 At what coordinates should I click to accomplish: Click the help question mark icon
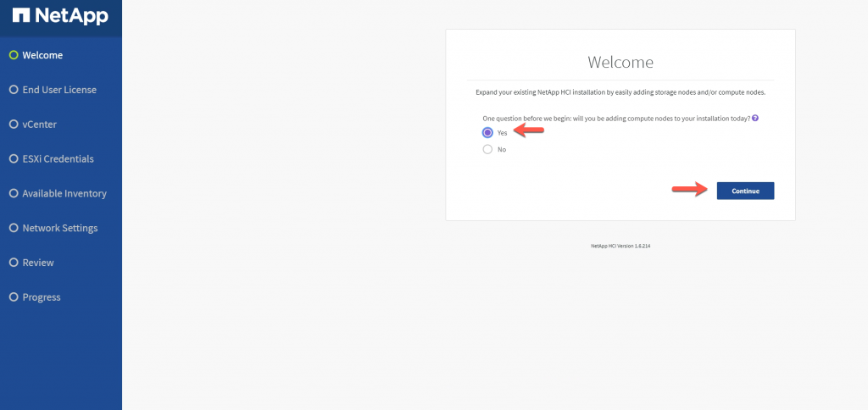click(755, 118)
